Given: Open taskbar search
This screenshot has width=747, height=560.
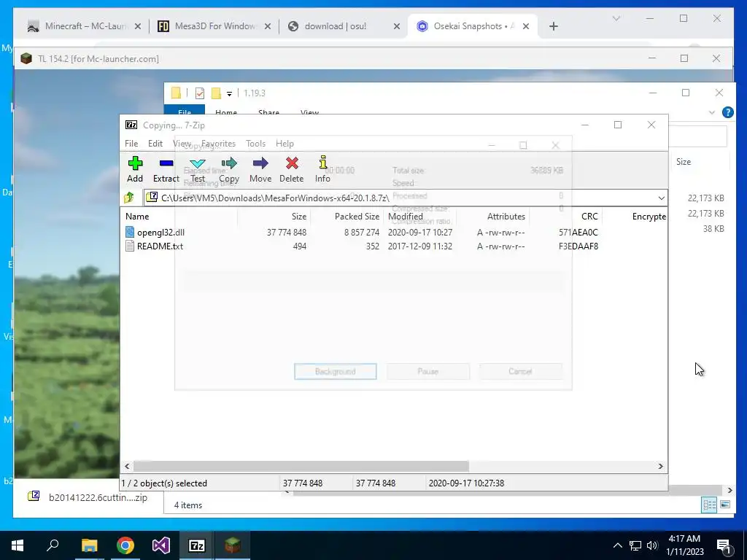Looking at the screenshot, I should point(53,545).
